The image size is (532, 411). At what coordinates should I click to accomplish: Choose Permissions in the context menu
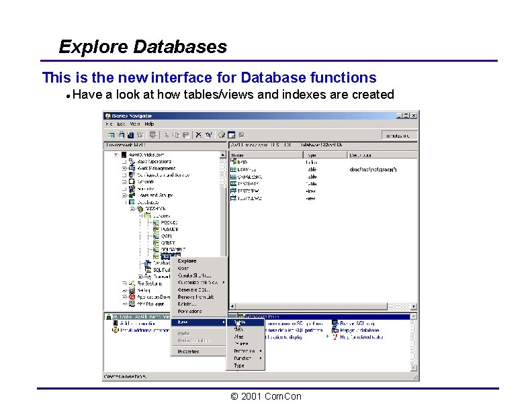[x=199, y=312]
